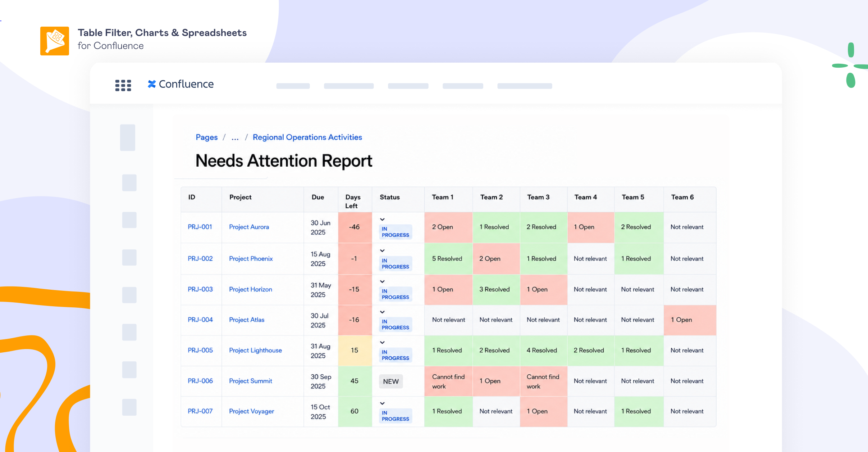Open Project Summit link
This screenshot has width=868, height=452.
(251, 381)
